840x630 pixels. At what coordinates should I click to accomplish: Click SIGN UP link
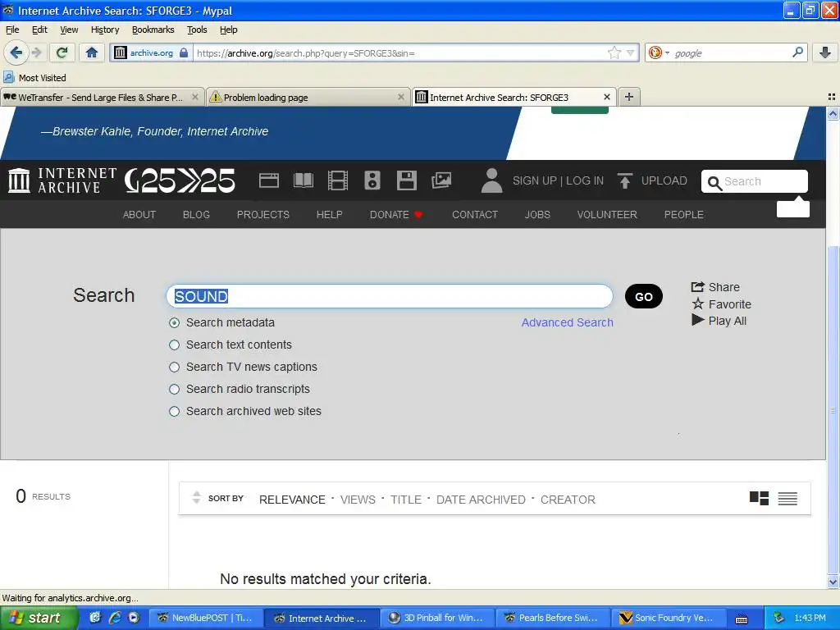(535, 180)
